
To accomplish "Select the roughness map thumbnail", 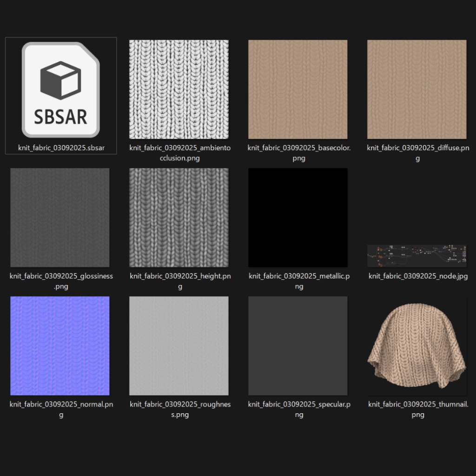I will [x=179, y=346].
